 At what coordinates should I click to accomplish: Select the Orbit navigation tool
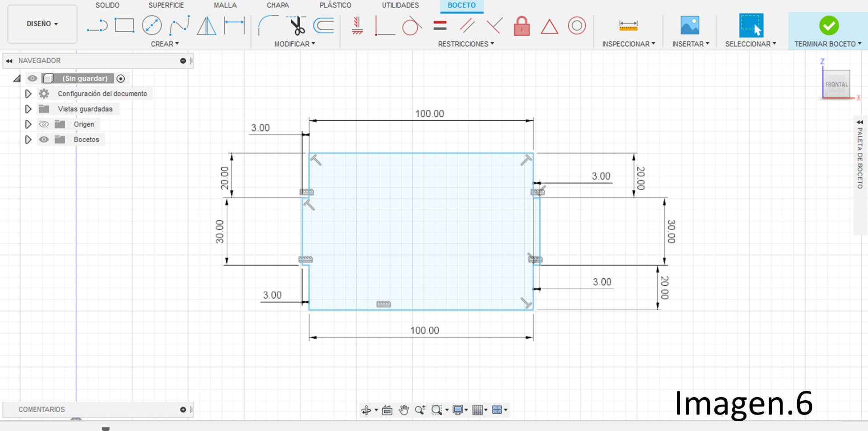click(x=366, y=410)
